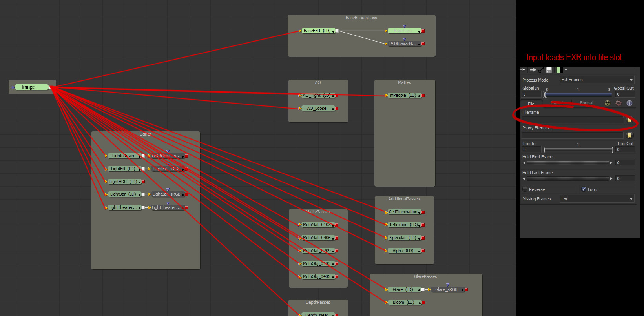Select the Image node
Viewport: 644px width, 316px height.
coord(31,87)
